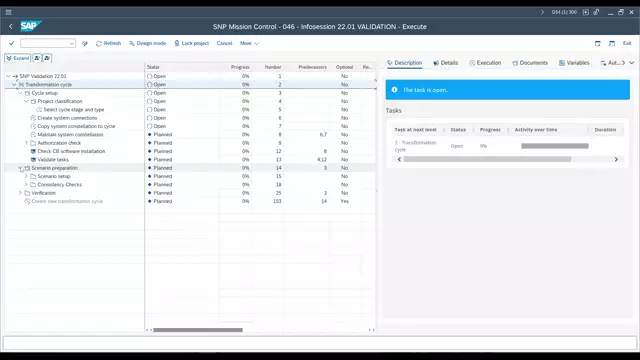Click the new session window icon
The image size is (640, 360).
(x=598, y=43)
